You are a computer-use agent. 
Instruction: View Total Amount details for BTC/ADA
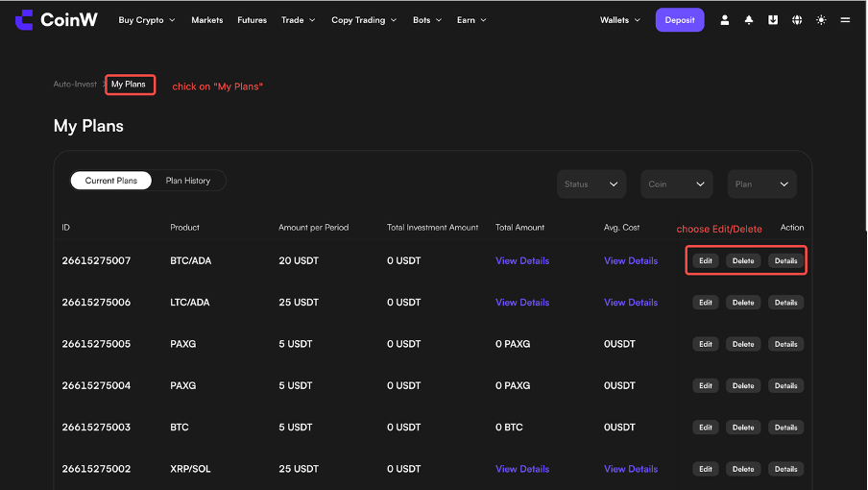[x=522, y=260]
